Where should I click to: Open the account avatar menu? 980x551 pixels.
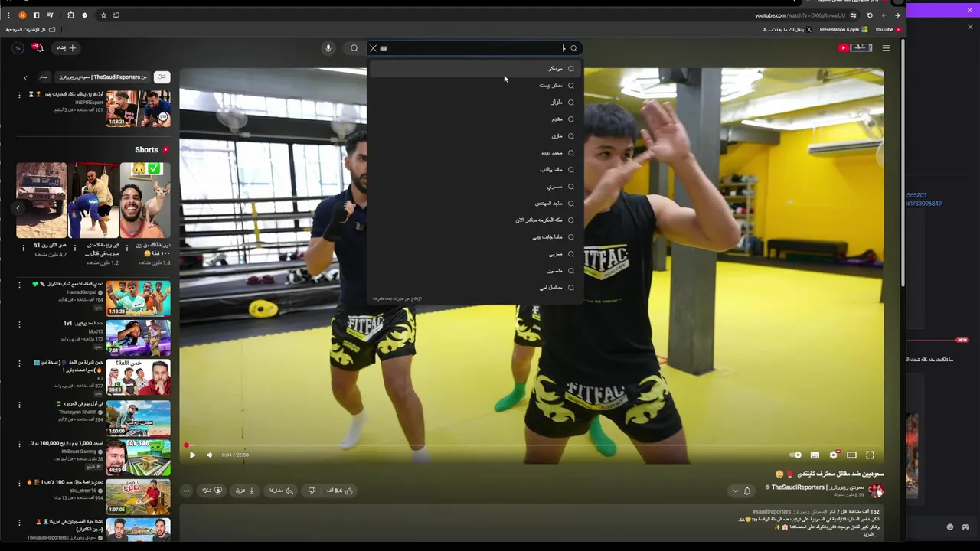point(18,48)
